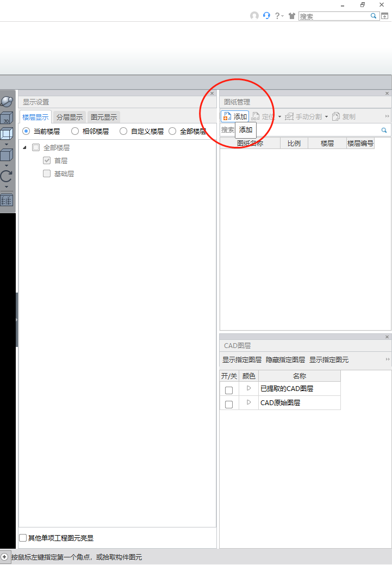Click the 3D cube view icon
This screenshot has width=392, height=565.
(7, 117)
